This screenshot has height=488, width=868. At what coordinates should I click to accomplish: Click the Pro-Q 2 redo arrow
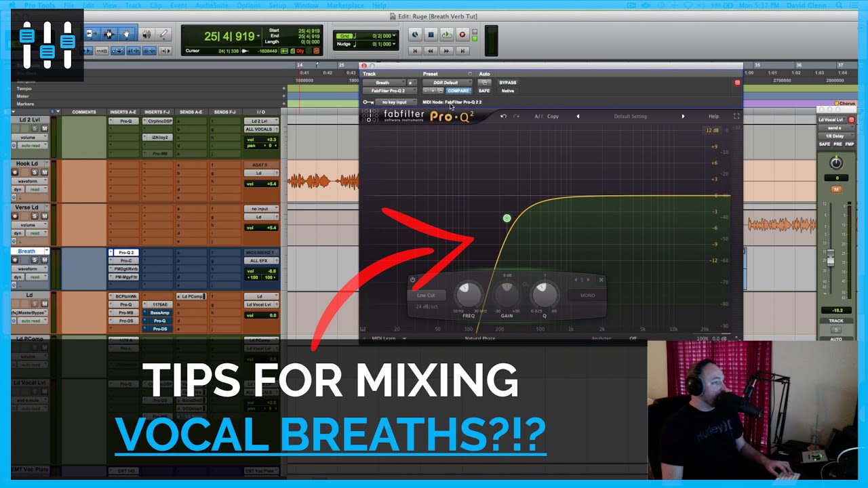click(517, 117)
